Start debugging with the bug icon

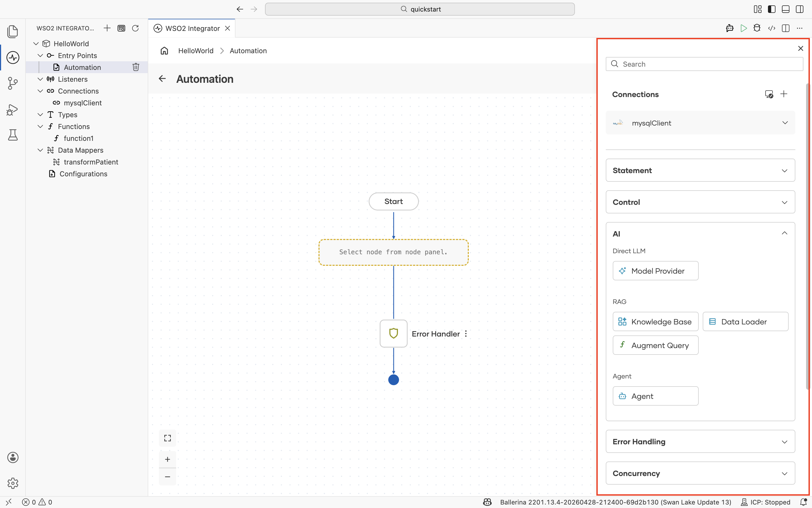click(x=757, y=28)
